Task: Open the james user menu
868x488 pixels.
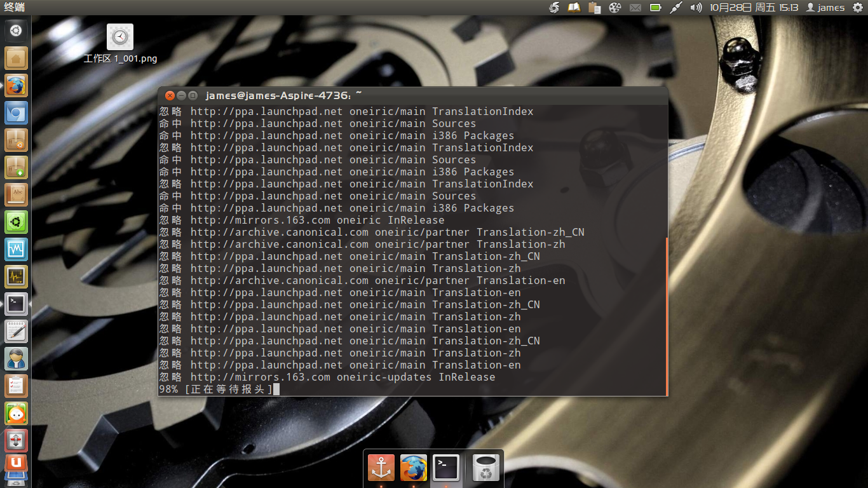Action: [825, 8]
